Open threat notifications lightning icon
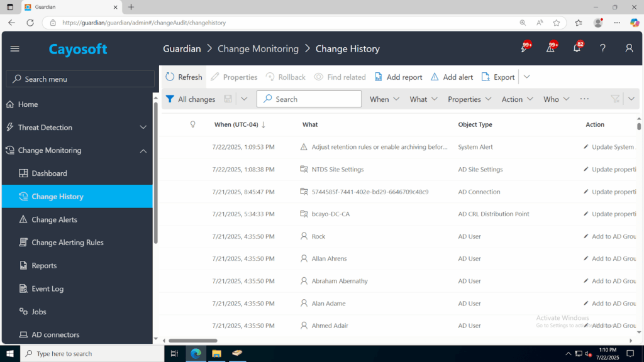644x362 pixels. [525, 48]
